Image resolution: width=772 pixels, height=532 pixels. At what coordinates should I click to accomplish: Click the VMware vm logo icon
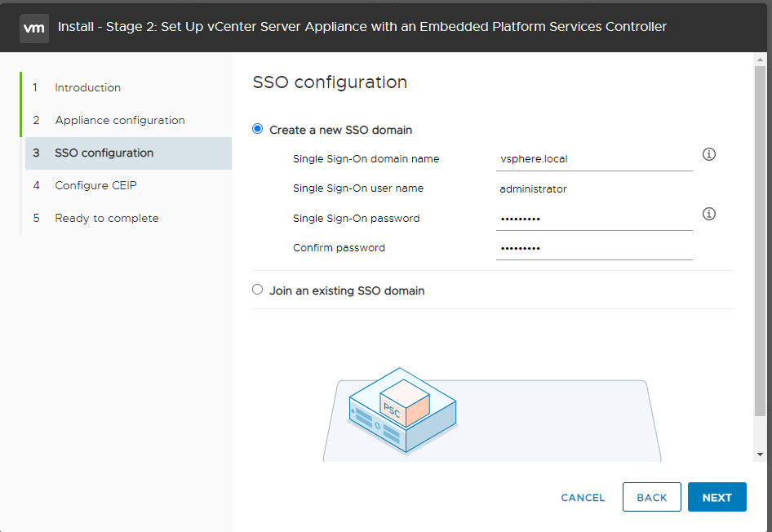tap(34, 28)
